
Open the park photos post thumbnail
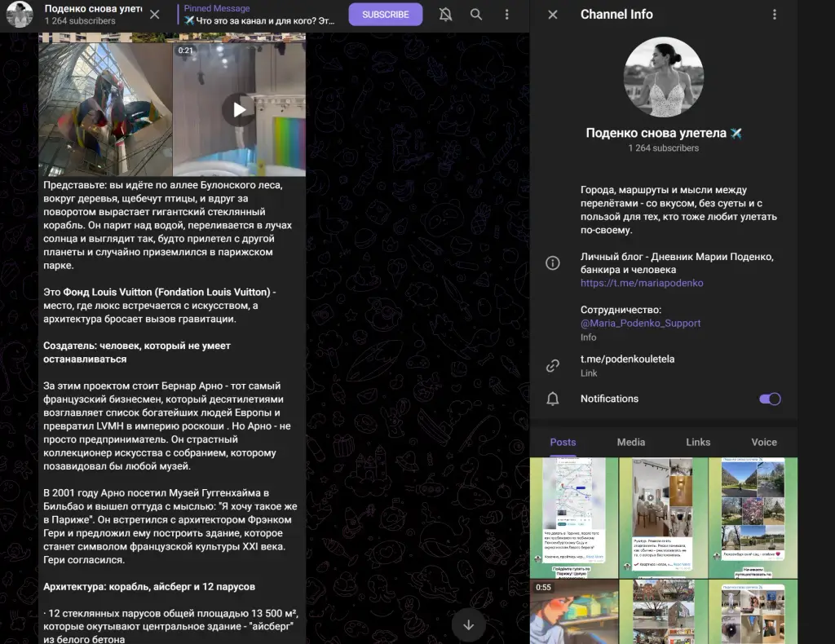pos(753,518)
